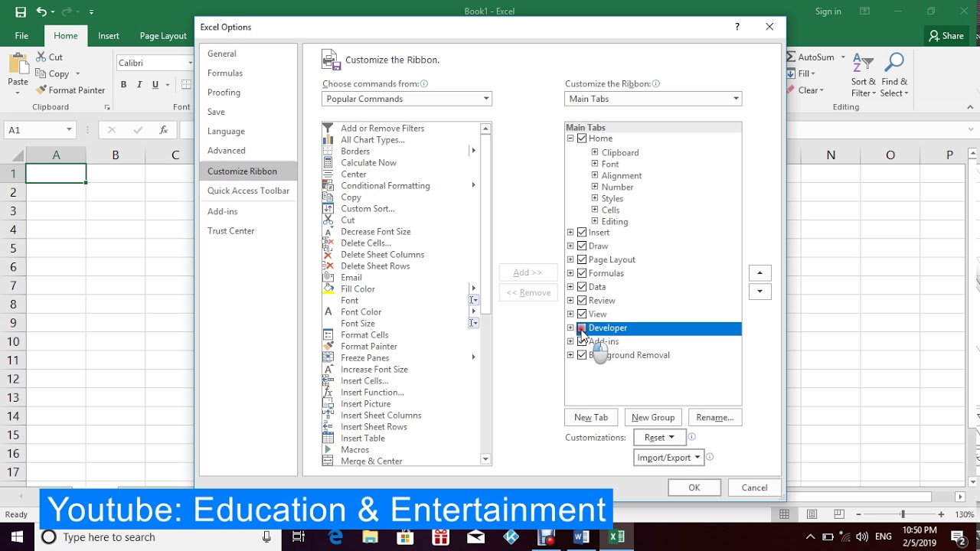
Task: Click the move up arrow button
Action: pyautogui.click(x=759, y=273)
